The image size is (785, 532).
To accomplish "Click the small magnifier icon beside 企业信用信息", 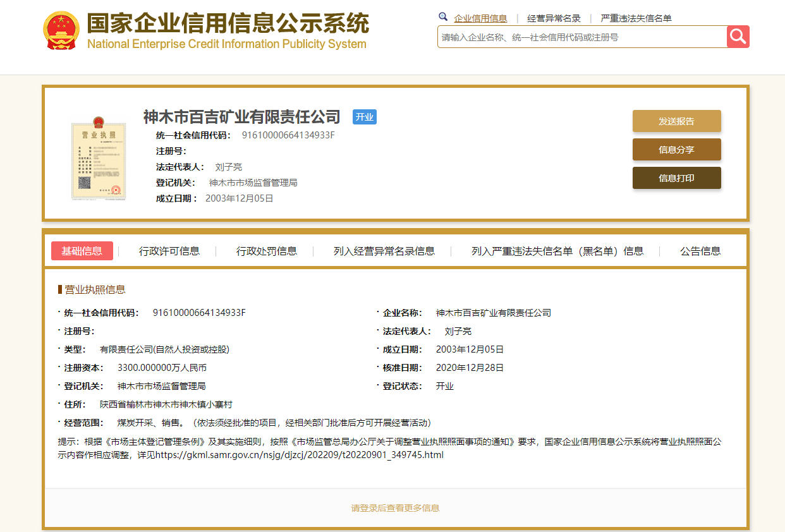I will tap(443, 17).
